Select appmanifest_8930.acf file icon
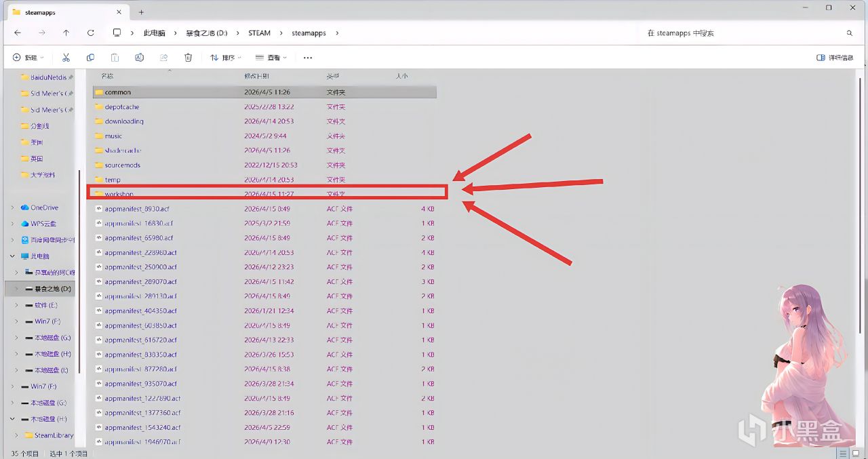 99,209
